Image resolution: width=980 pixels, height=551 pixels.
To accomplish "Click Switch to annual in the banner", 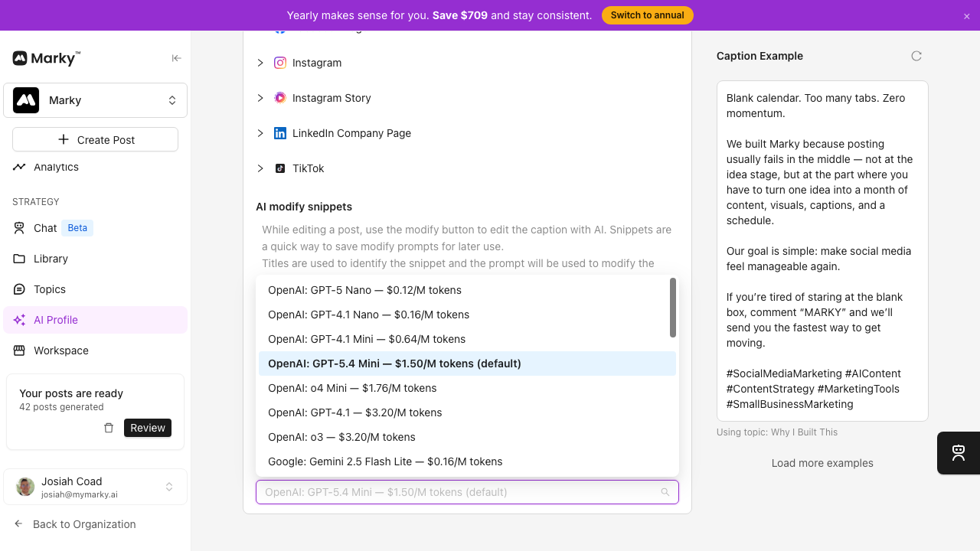I will (647, 15).
